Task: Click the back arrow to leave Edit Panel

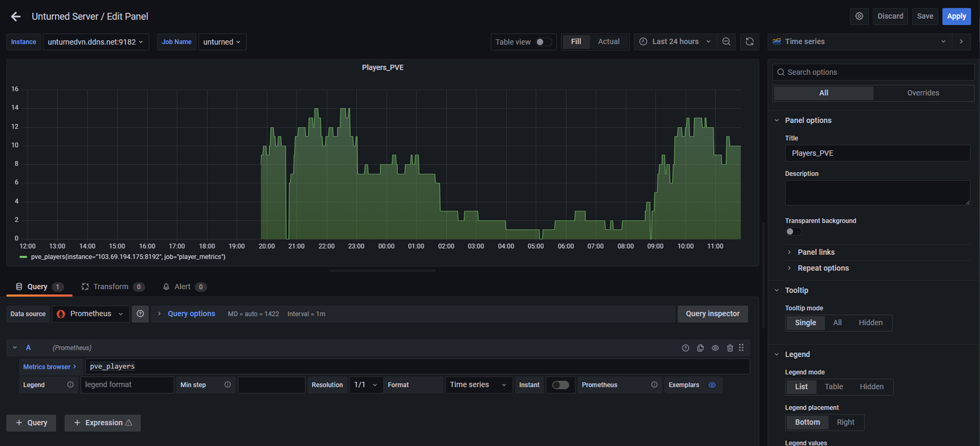Action: [16, 17]
